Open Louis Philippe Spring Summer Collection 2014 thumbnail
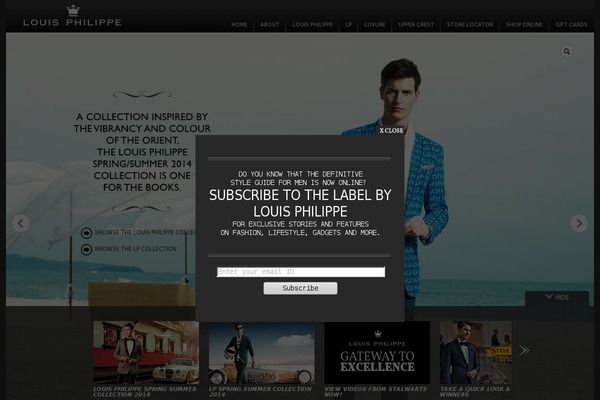600x400 pixels. click(x=146, y=353)
